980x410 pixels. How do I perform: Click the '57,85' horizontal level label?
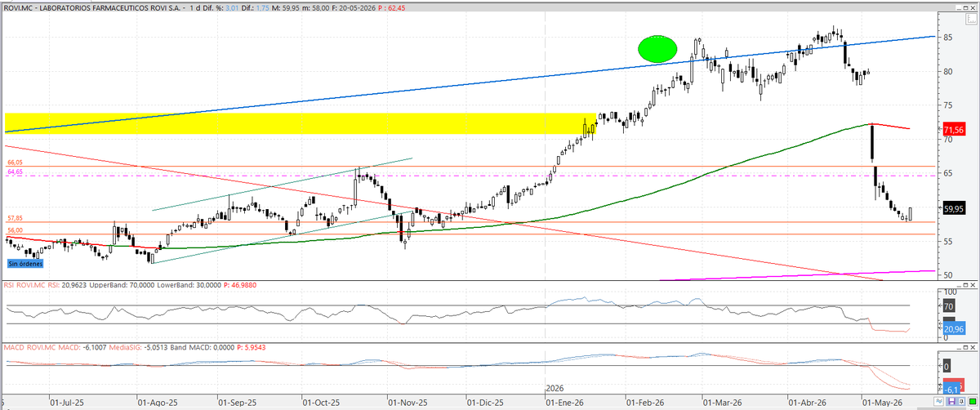pos(15,218)
